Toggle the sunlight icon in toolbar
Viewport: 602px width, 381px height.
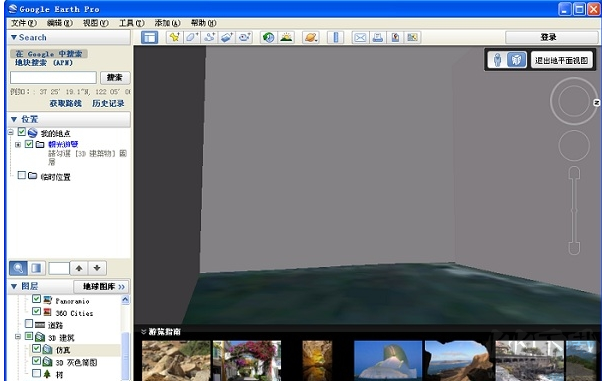(x=286, y=37)
